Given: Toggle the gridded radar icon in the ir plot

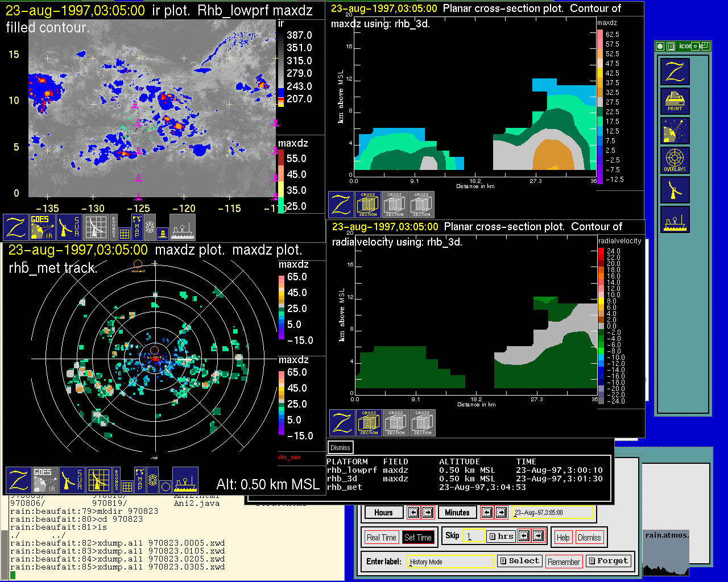Looking at the screenshot, I should point(96,227).
